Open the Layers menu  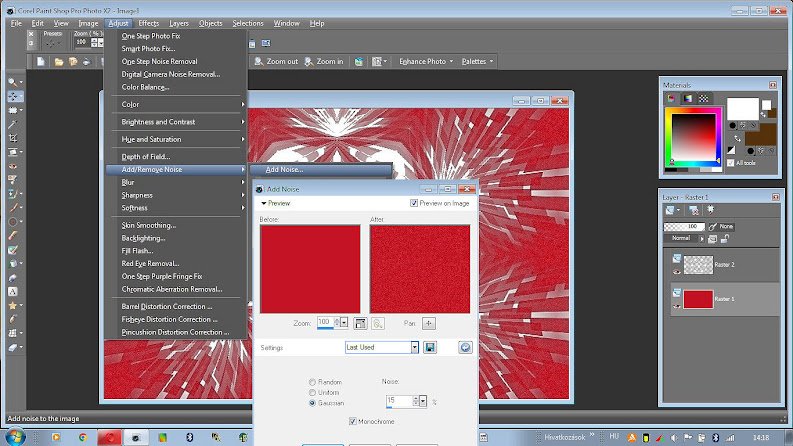[x=179, y=23]
